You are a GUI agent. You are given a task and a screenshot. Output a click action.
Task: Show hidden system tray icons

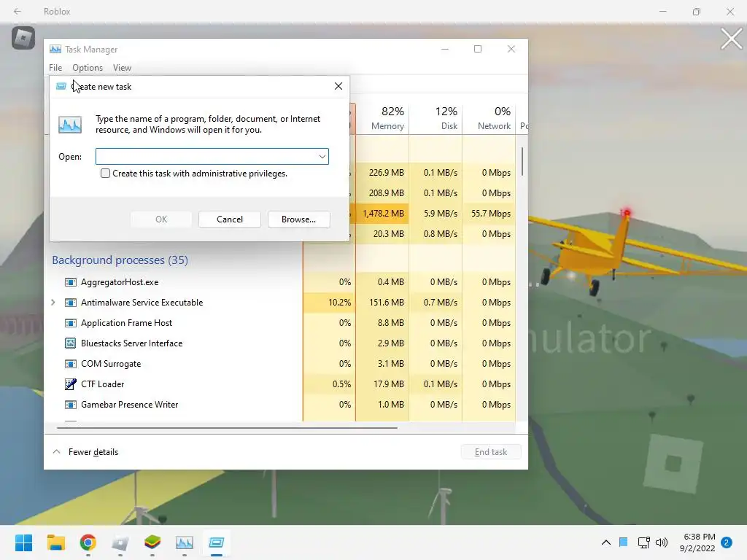coord(606,542)
